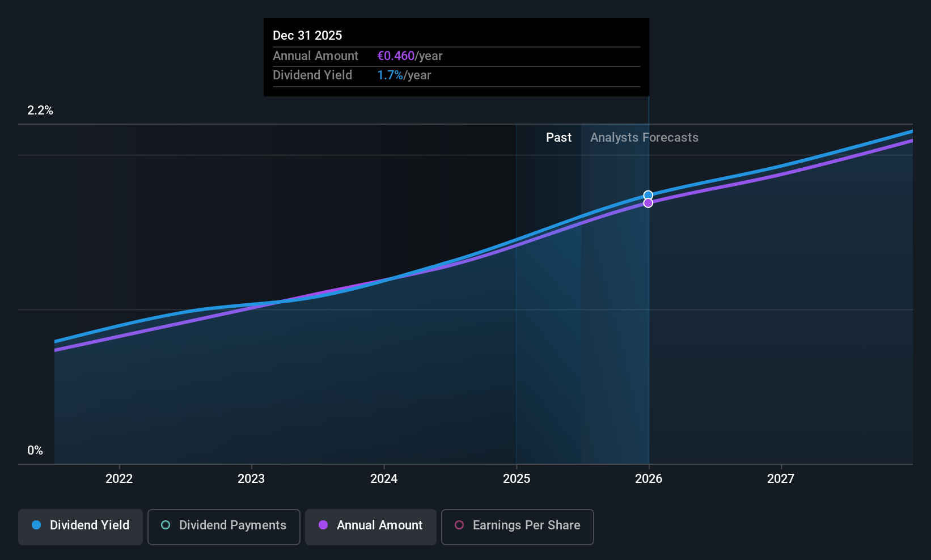Click the 2025 axis label

point(517,478)
